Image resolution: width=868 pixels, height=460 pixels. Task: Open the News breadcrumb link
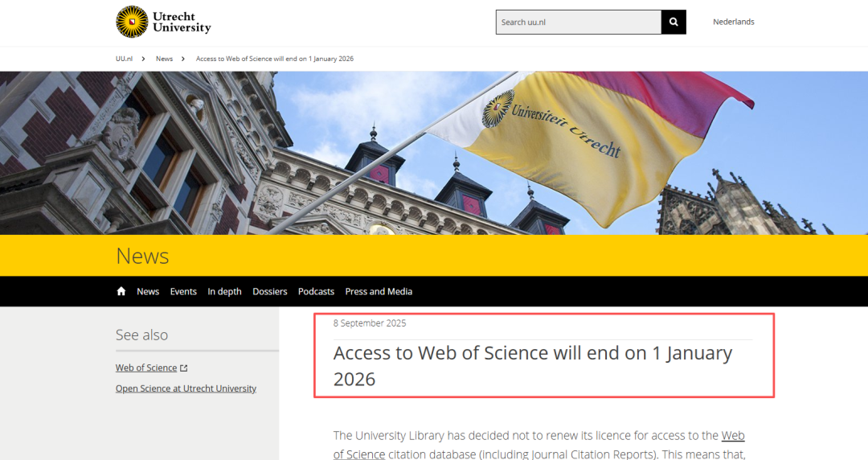click(165, 59)
